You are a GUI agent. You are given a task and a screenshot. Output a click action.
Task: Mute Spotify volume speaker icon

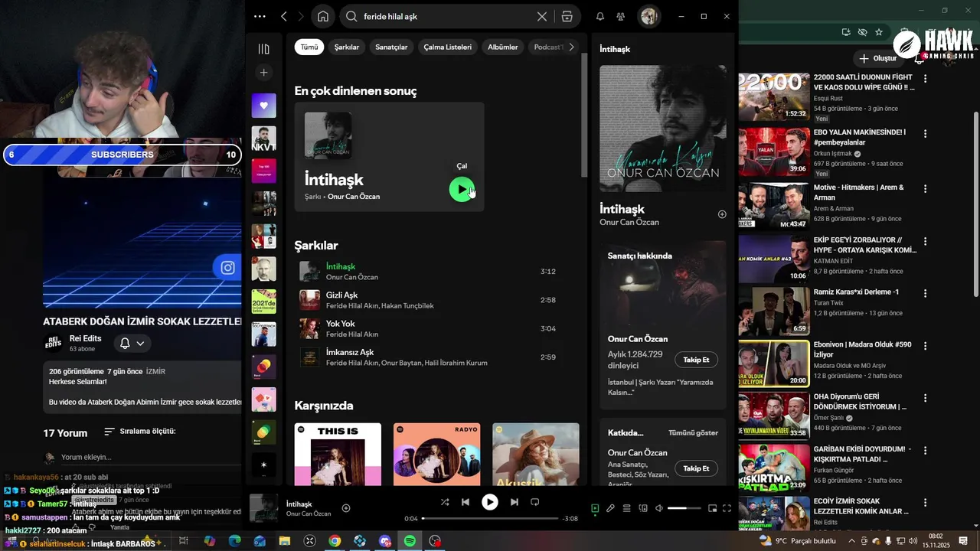pos(659,508)
